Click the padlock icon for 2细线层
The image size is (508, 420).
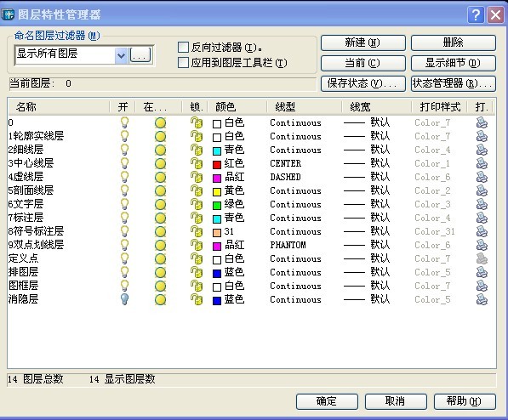[197, 150]
